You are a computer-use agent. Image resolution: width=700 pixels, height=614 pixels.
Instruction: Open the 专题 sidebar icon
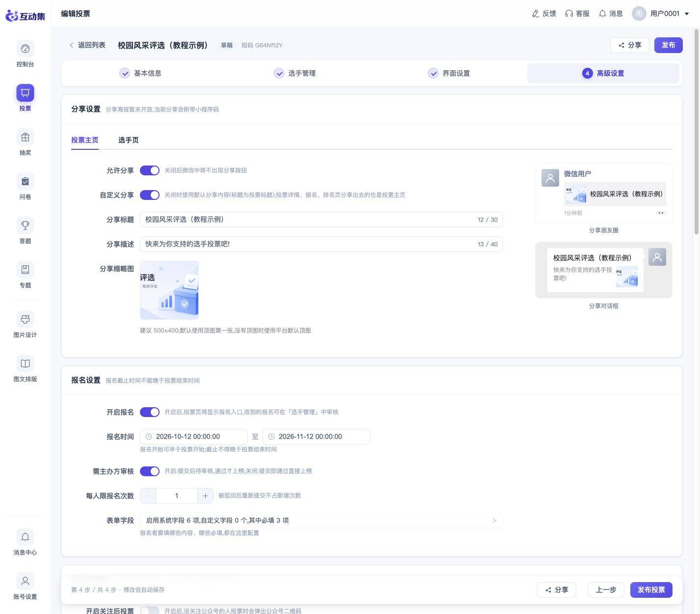click(25, 270)
